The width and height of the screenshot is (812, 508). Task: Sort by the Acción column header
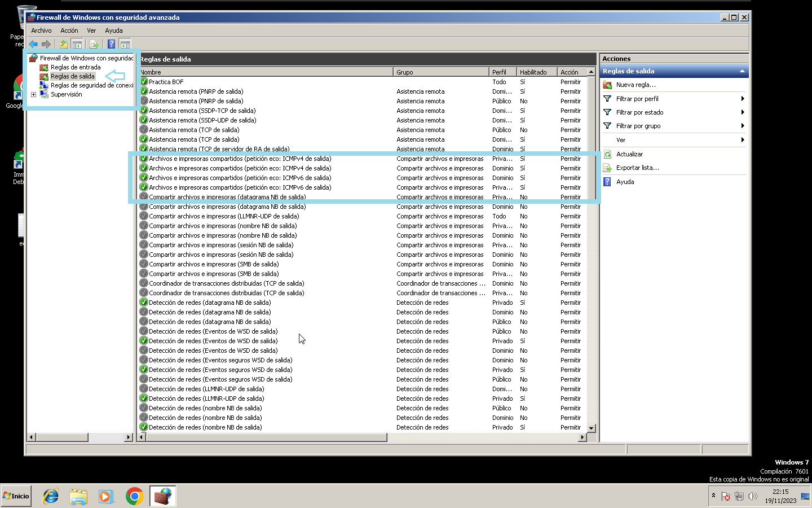[572, 72]
